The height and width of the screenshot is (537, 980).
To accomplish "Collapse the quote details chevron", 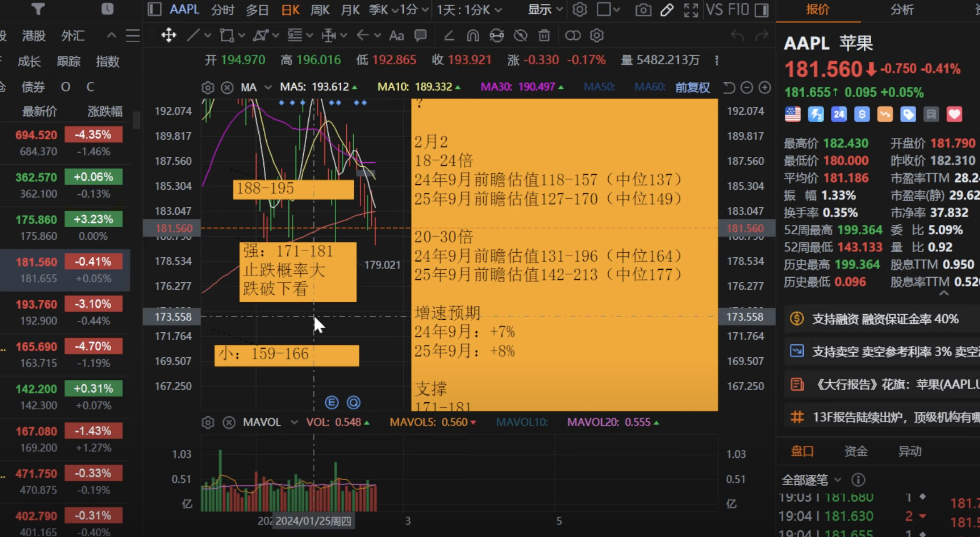I will [944, 294].
